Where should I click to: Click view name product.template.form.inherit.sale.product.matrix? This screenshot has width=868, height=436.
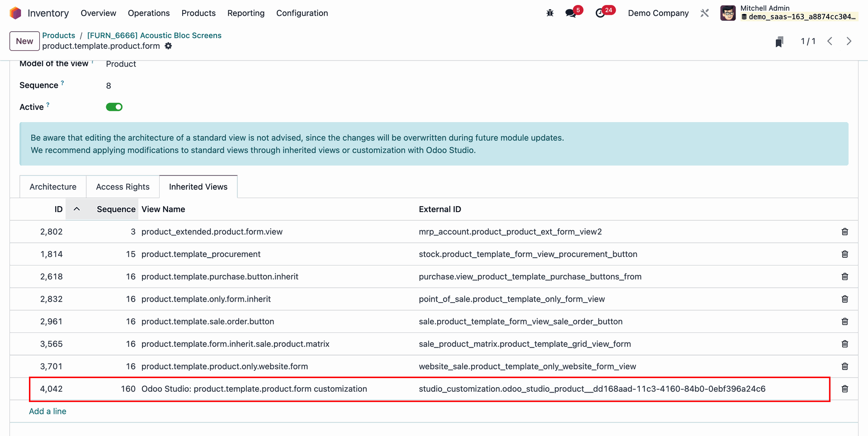point(235,344)
